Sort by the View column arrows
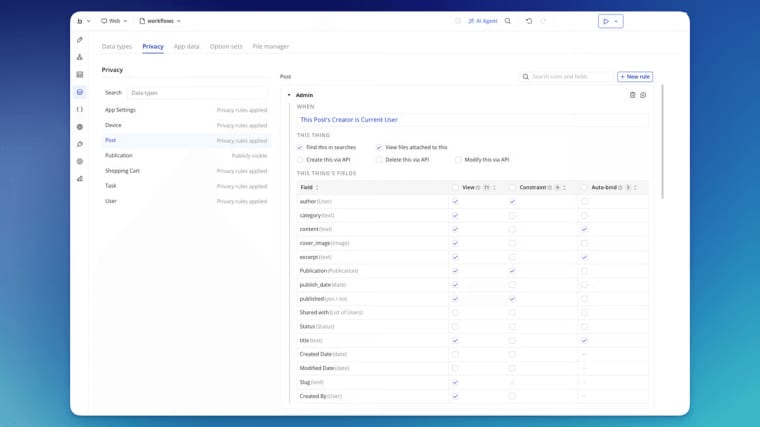This screenshot has height=427, width=760. pos(494,188)
